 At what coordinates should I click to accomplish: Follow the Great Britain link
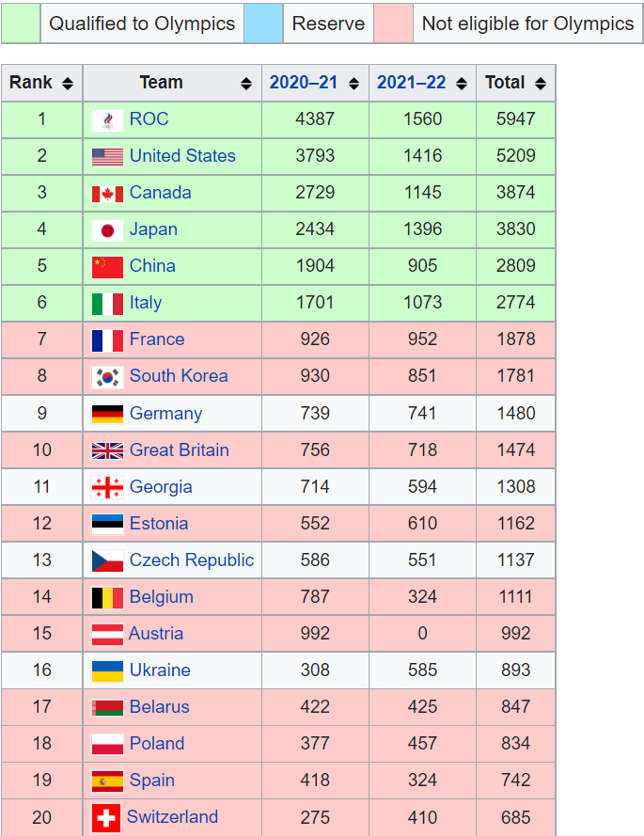(179, 450)
